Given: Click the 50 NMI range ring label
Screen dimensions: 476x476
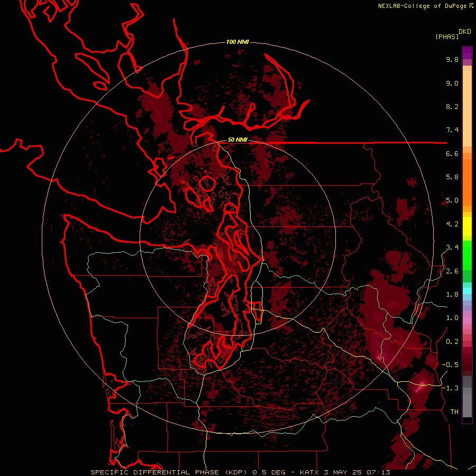Looking at the screenshot, I should (237, 140).
